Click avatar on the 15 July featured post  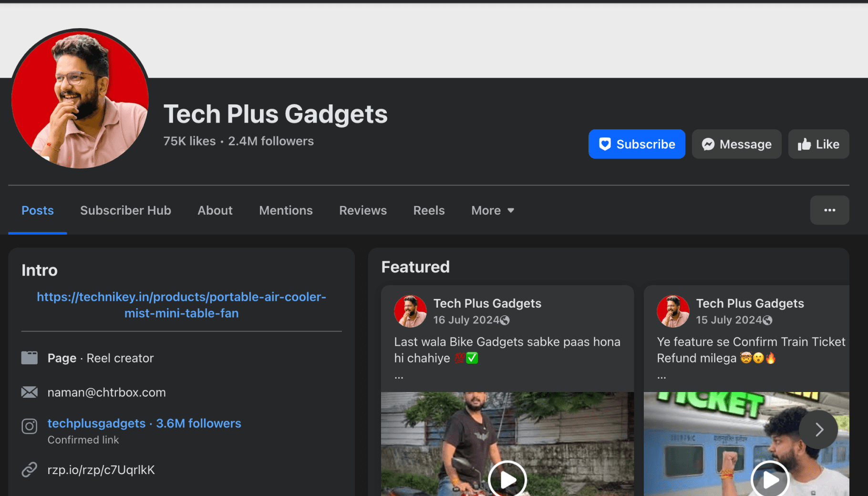[673, 311]
